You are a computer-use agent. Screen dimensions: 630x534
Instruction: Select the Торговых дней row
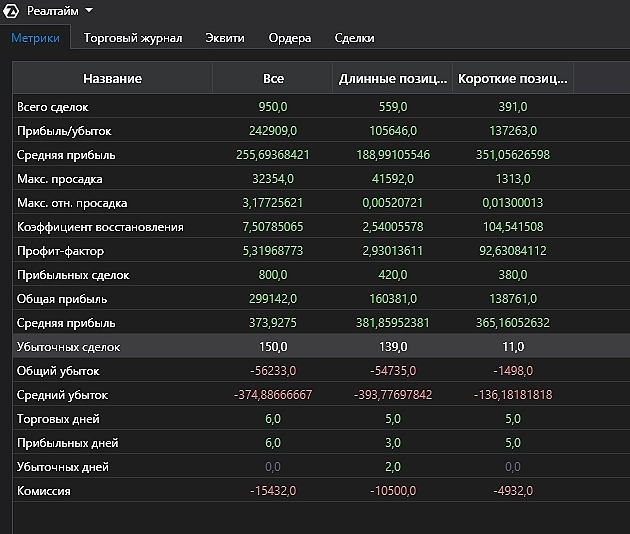(x=58, y=419)
